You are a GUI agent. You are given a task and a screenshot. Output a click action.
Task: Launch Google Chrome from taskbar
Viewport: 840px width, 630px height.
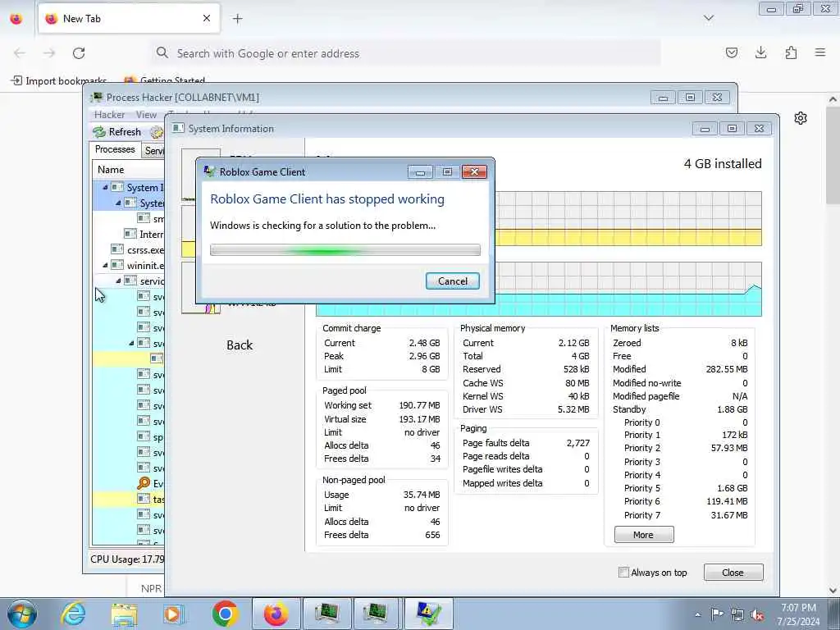(x=225, y=614)
